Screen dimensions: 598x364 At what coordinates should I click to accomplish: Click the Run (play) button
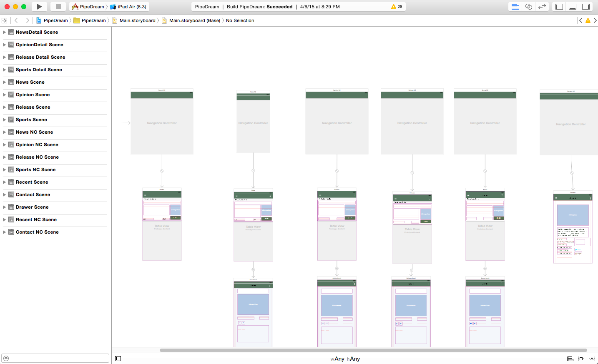(x=39, y=7)
